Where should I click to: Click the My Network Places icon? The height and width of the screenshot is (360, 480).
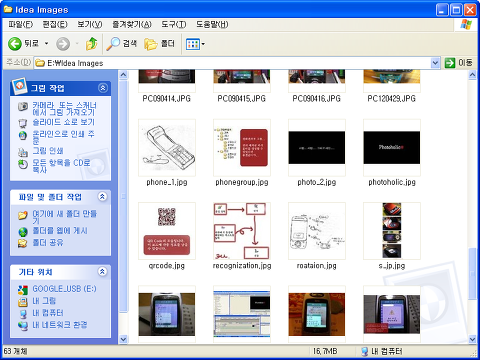click(23, 326)
